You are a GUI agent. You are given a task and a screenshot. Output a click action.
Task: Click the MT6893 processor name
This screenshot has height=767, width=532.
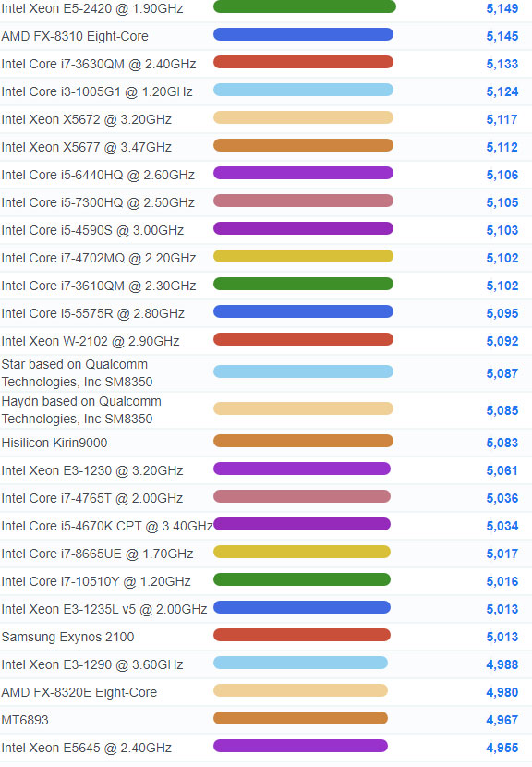pos(25,720)
